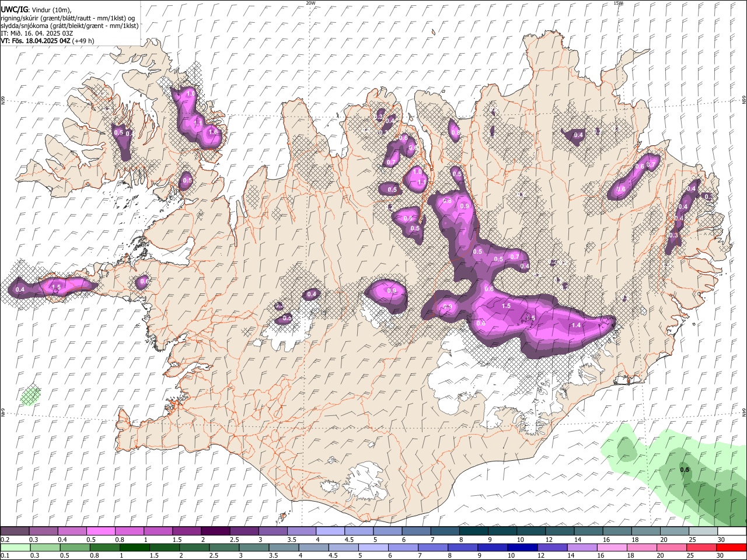Click the pink lower swatch labeled 18
The image size is (747, 560).
[641, 547]
